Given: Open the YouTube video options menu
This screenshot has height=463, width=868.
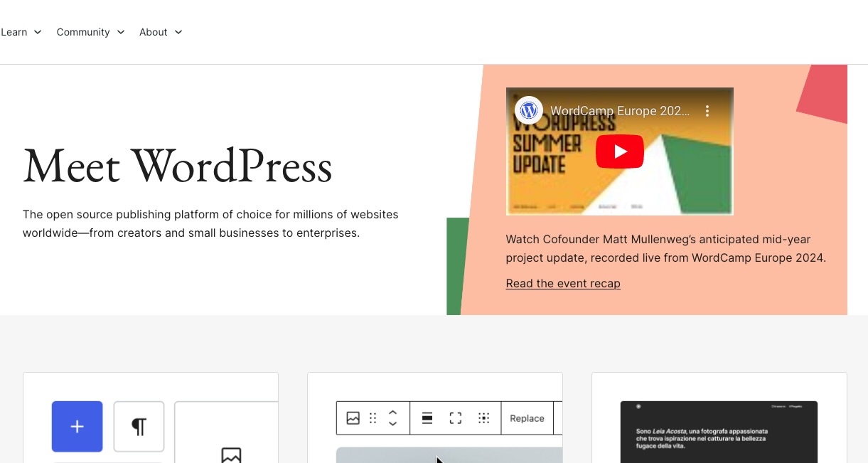Looking at the screenshot, I should tap(707, 111).
